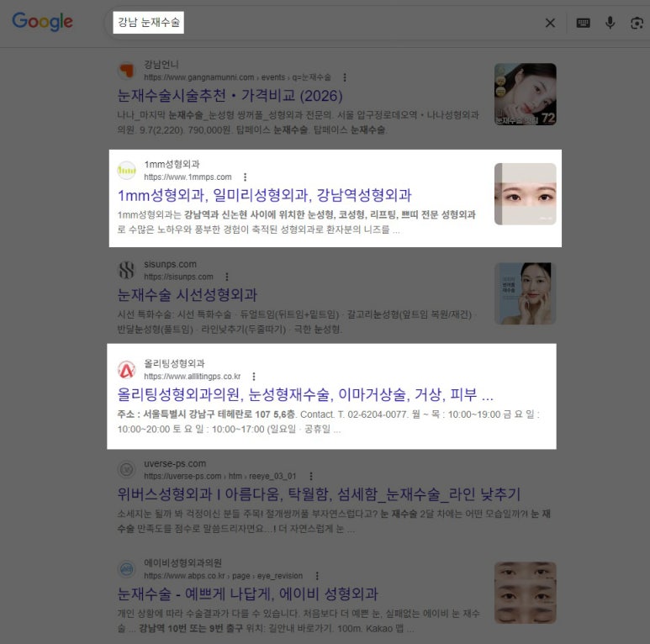Screen dimensions: 650x644
Task: Click the 강남언니 site name text
Action: [x=161, y=65]
